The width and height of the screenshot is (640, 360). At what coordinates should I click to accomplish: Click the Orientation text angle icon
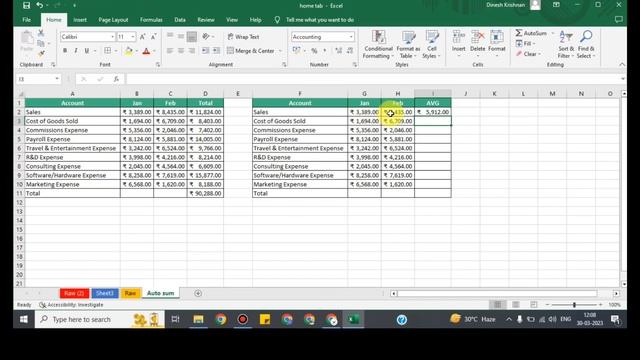[206, 36]
